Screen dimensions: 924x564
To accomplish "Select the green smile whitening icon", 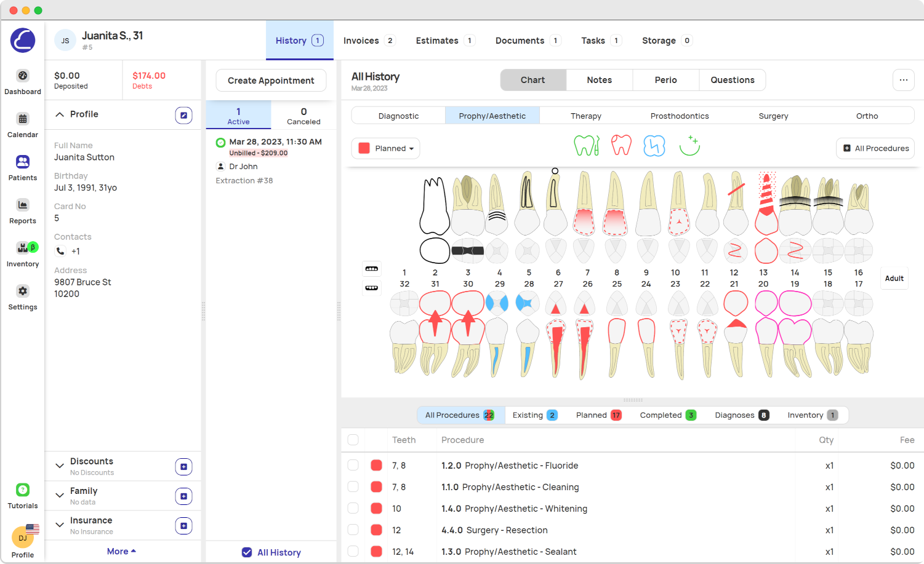I will click(689, 145).
